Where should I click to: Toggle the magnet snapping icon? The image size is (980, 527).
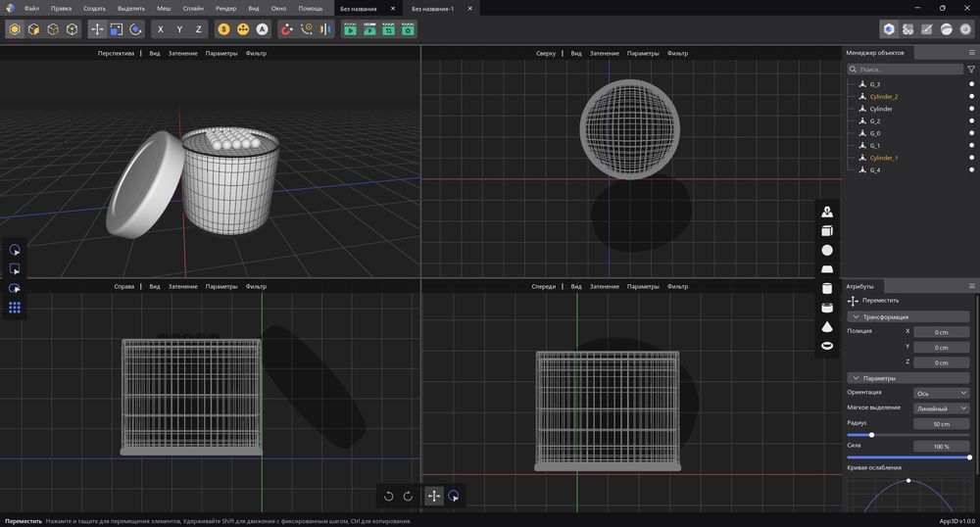[x=287, y=29]
